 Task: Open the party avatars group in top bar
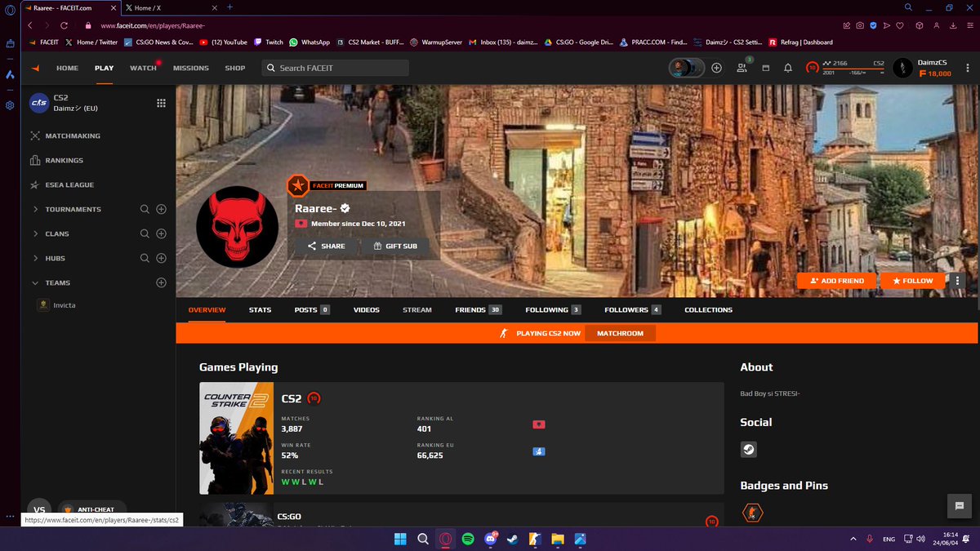coord(687,68)
